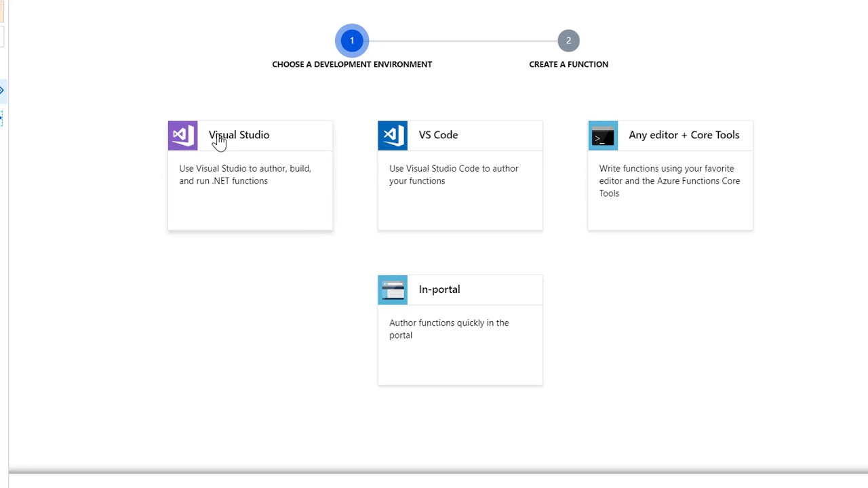Click the purple Visual Studio icon

coord(182,136)
